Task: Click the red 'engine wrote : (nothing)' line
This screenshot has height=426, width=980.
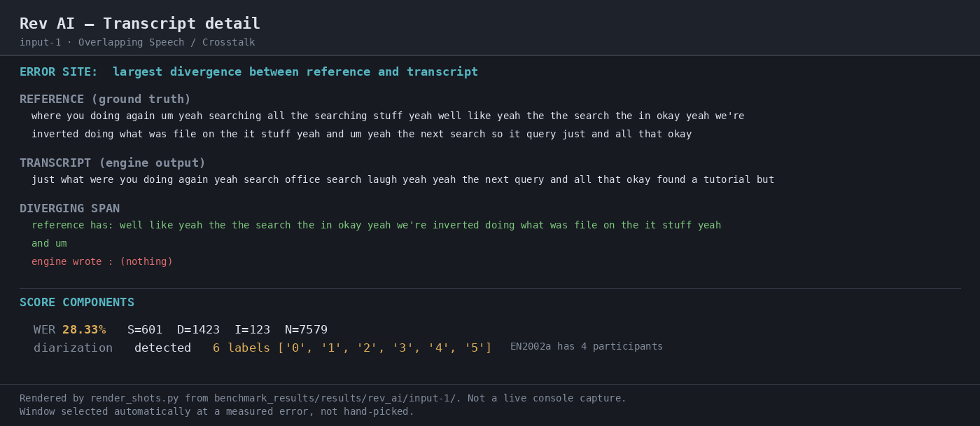Action: pyautogui.click(x=102, y=262)
